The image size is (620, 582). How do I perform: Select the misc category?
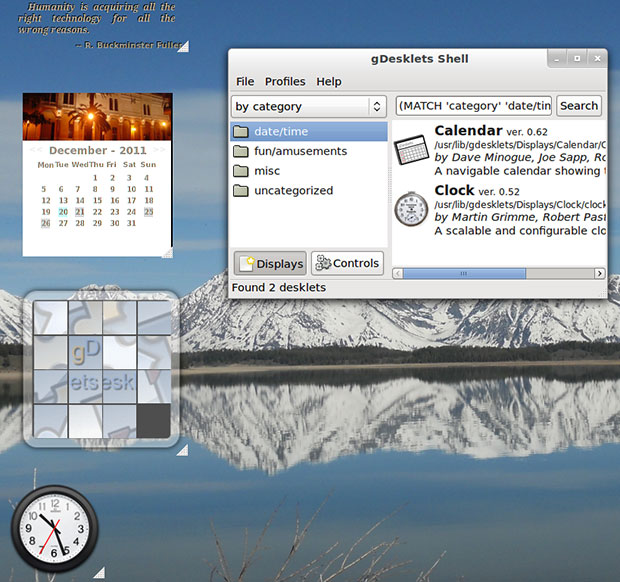click(x=309, y=171)
